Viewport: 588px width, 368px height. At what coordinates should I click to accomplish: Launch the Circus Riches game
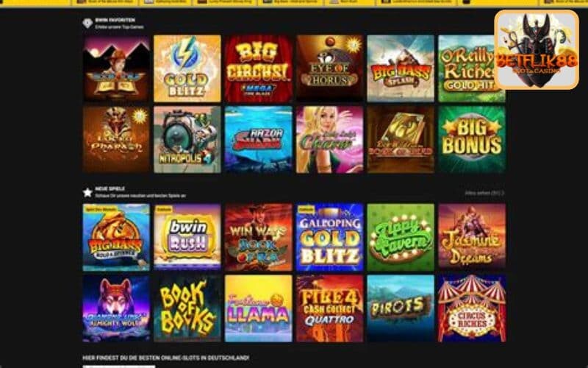click(x=472, y=308)
